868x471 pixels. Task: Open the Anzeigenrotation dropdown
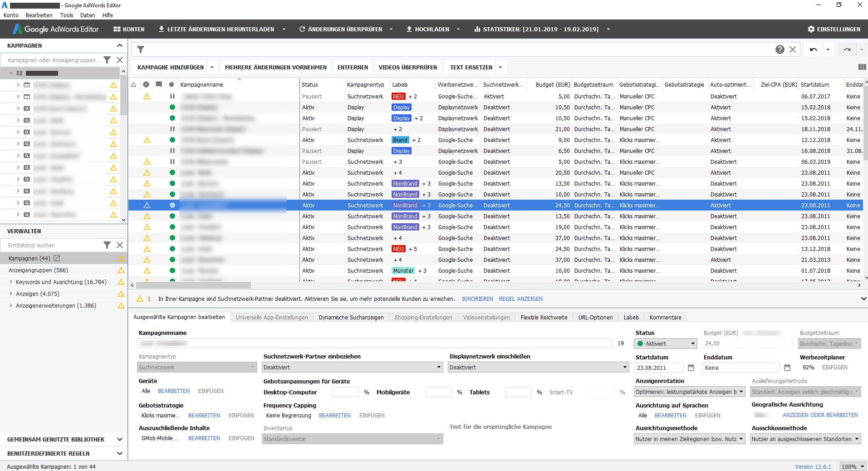point(689,392)
